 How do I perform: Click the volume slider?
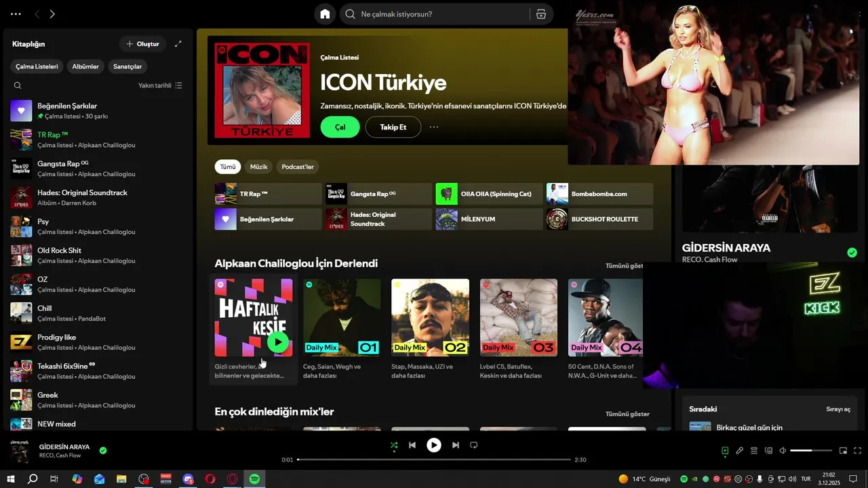pos(811,451)
